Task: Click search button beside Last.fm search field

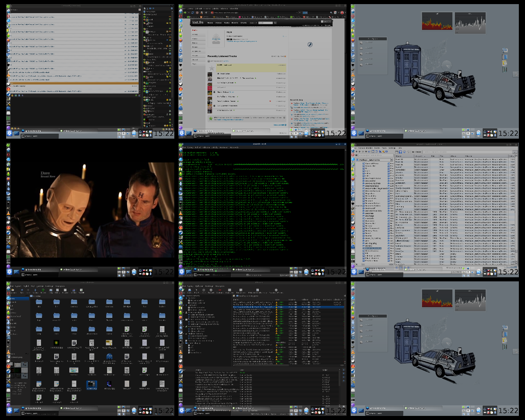Action: [275, 23]
